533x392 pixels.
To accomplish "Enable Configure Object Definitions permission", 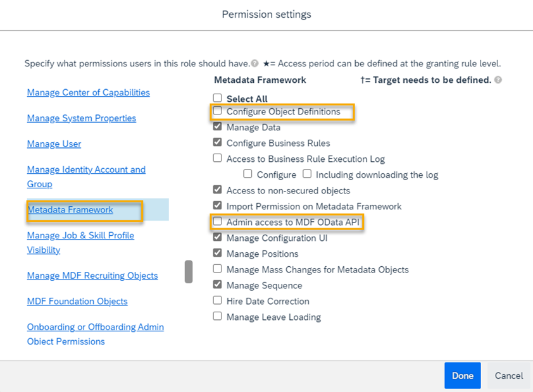I will tap(217, 111).
